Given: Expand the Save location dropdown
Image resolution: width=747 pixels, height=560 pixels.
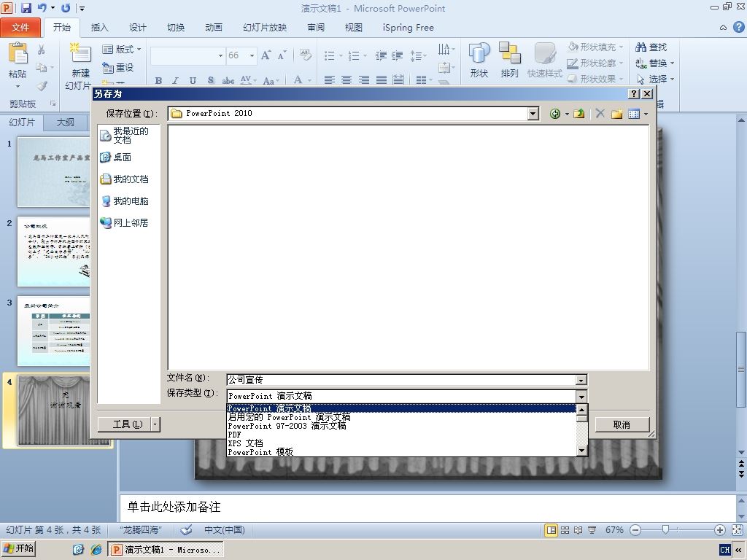Looking at the screenshot, I should click(533, 113).
